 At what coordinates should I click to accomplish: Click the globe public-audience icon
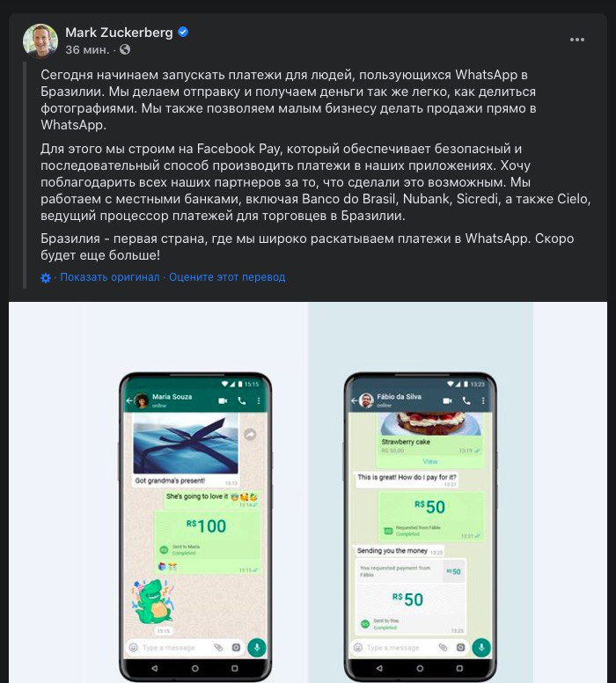[x=125, y=49]
